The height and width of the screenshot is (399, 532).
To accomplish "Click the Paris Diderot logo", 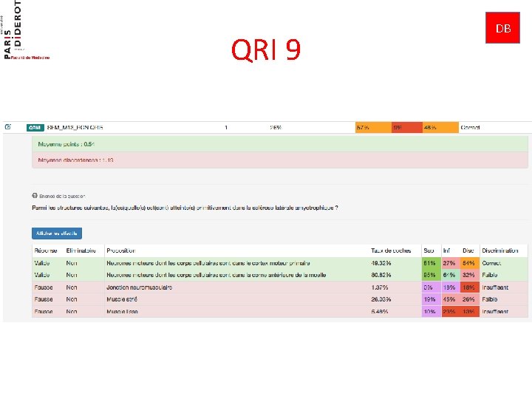I will pos(27,30).
